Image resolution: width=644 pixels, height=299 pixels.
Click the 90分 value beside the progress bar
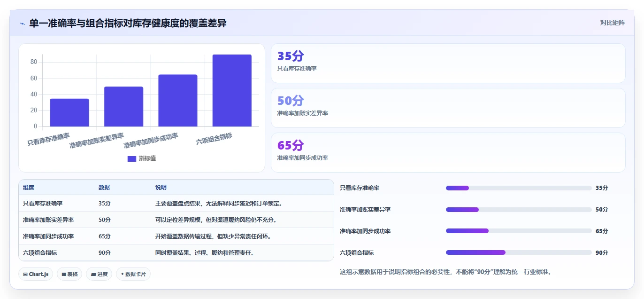coord(602,253)
